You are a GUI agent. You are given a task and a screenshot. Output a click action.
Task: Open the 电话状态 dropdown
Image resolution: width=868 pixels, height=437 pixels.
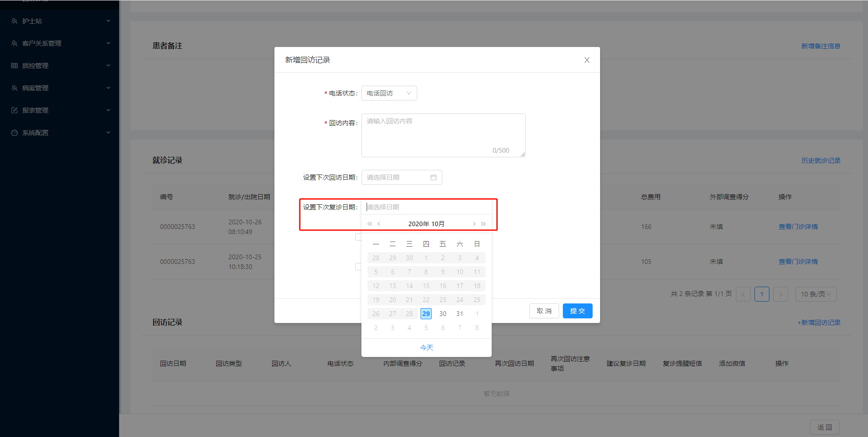point(389,93)
